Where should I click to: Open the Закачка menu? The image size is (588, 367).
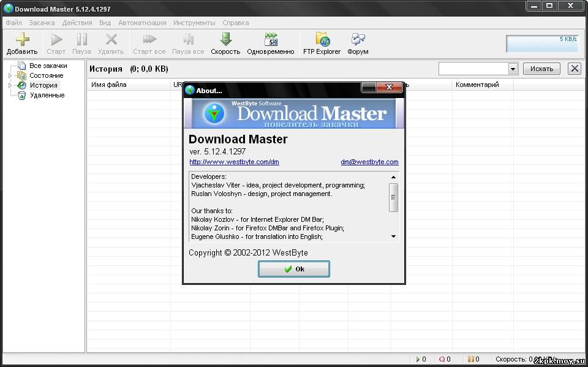coord(42,23)
